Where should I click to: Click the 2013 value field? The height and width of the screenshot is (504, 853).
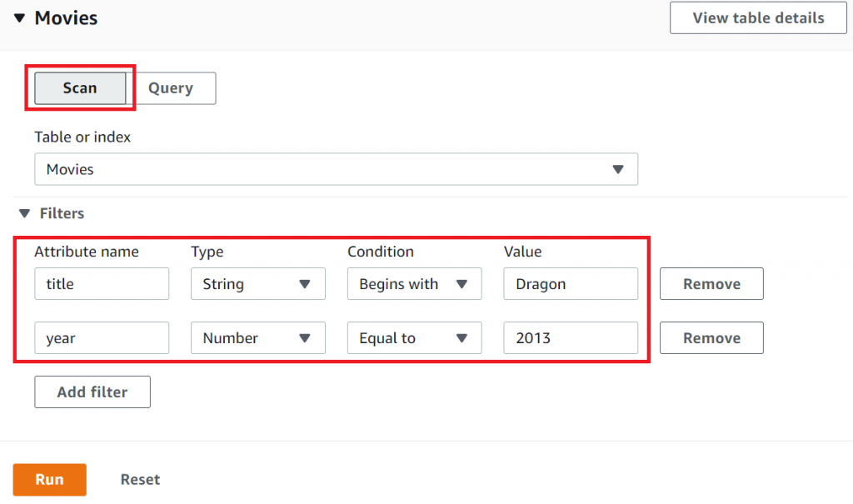click(571, 338)
